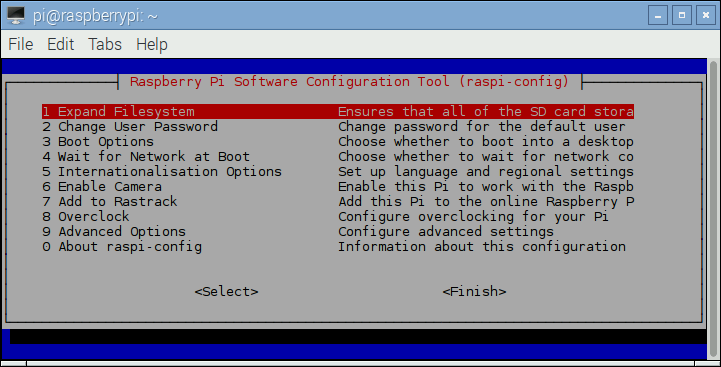
Task: Click the <Finish> button
Action: pos(474,292)
